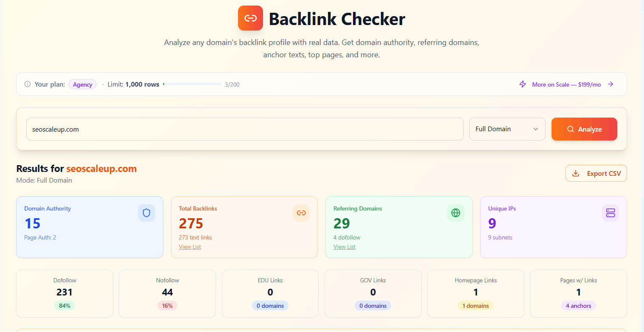Image resolution: width=644 pixels, height=332 pixels.
Task: Expand the Full Domain selector chevron
Action: pyautogui.click(x=535, y=129)
